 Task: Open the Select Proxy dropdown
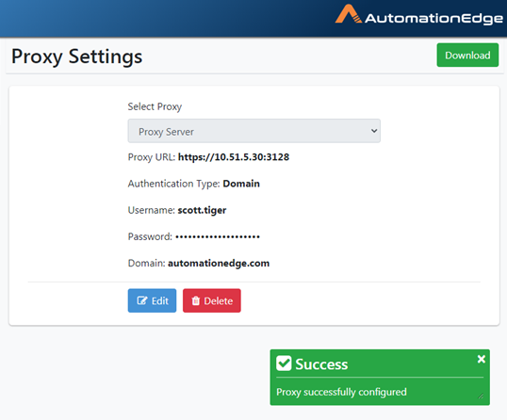coord(253,131)
